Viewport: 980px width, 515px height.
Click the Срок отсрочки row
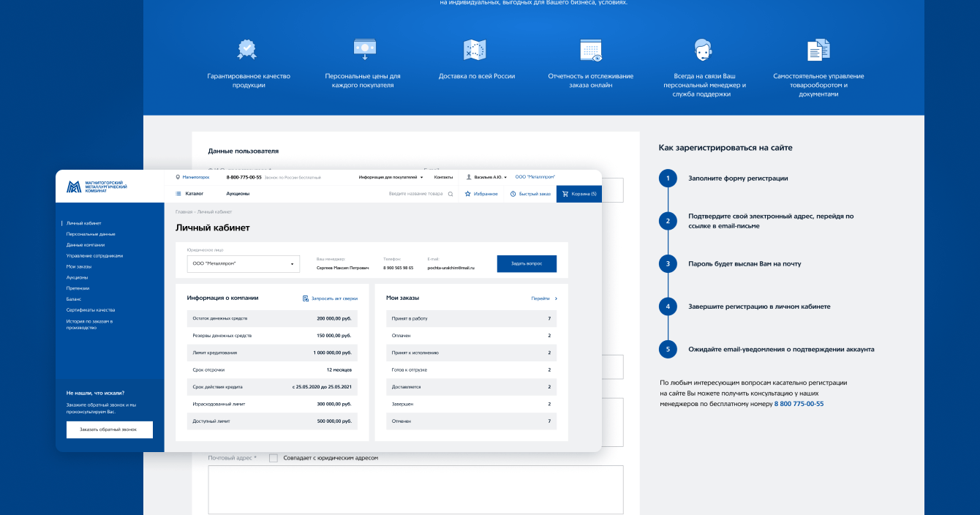(272, 369)
